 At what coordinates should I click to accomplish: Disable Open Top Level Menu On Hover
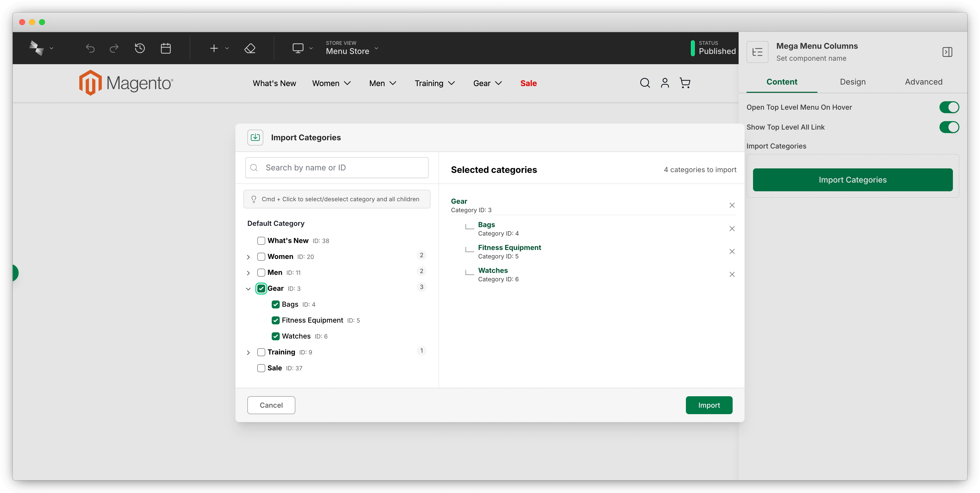(x=949, y=107)
